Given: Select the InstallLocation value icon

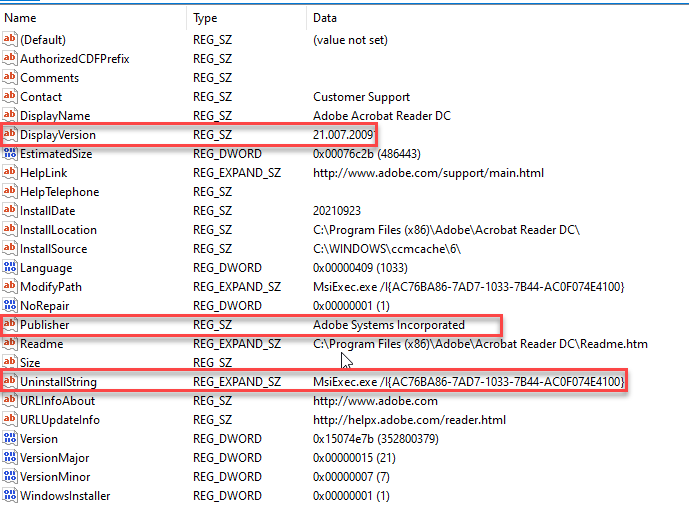Looking at the screenshot, I should pyautogui.click(x=10, y=229).
